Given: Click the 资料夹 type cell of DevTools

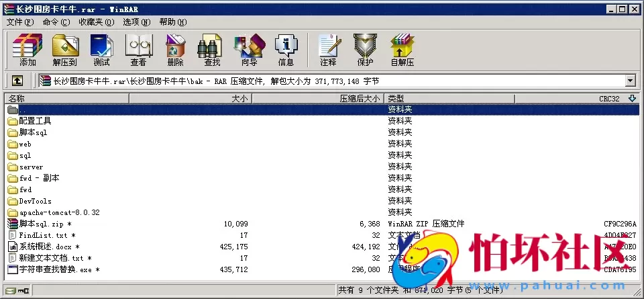Looking at the screenshot, I should click(x=400, y=201).
